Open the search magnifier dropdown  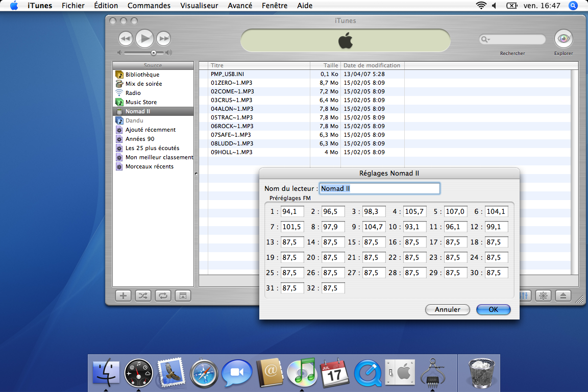pyautogui.click(x=485, y=39)
